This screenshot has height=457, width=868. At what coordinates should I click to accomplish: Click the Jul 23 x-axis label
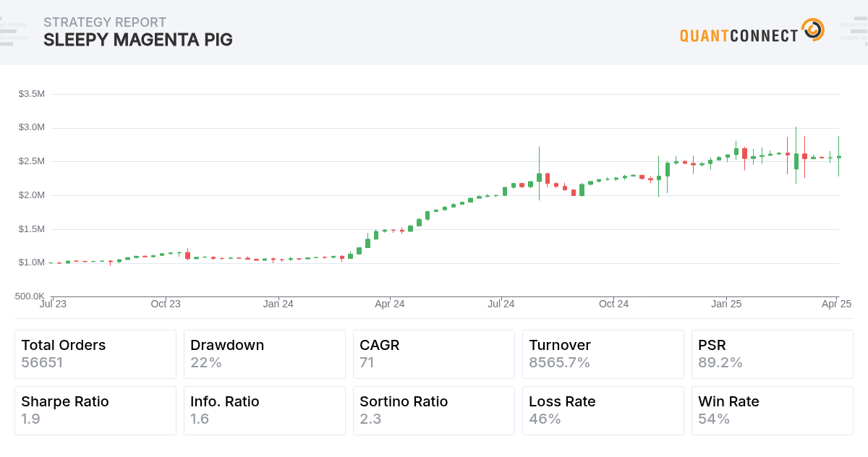[x=53, y=304]
